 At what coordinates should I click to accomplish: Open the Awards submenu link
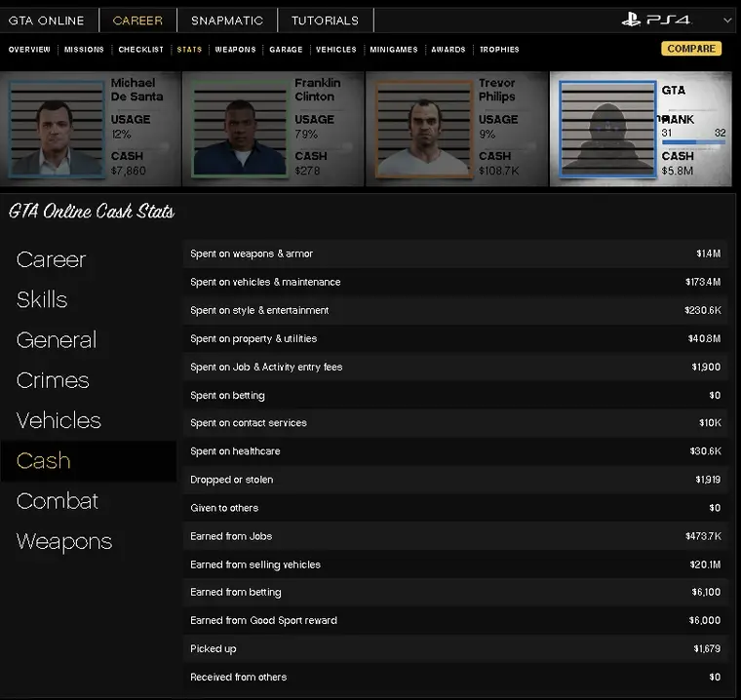[x=448, y=50]
